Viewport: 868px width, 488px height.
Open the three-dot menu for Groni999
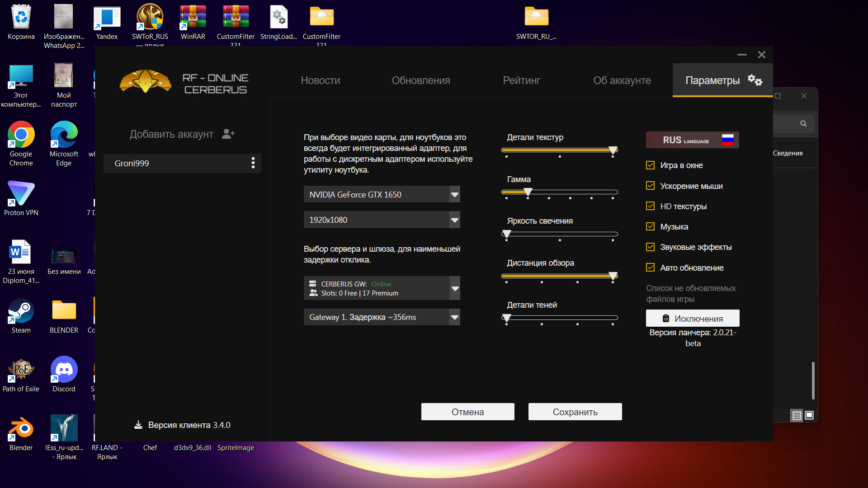pos(253,163)
